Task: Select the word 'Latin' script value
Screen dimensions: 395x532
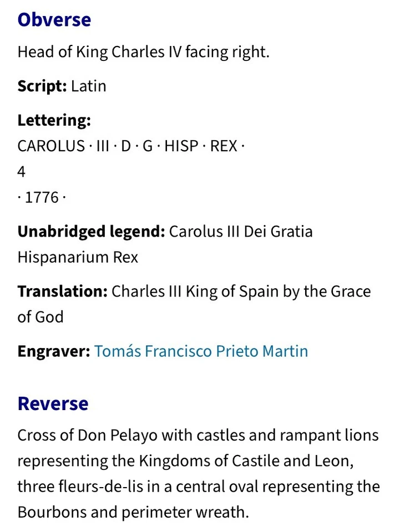Action: 89,86
